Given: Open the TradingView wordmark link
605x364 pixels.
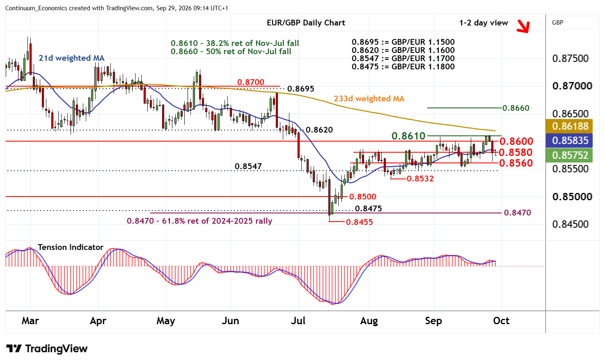Looking at the screenshot, I should 56,349.
